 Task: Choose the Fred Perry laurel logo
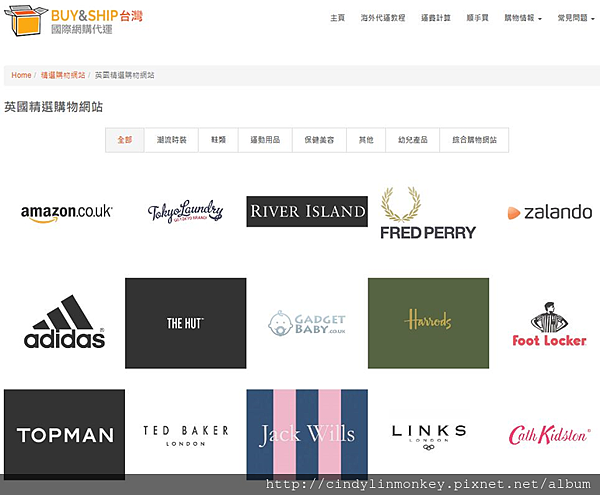[428, 213]
